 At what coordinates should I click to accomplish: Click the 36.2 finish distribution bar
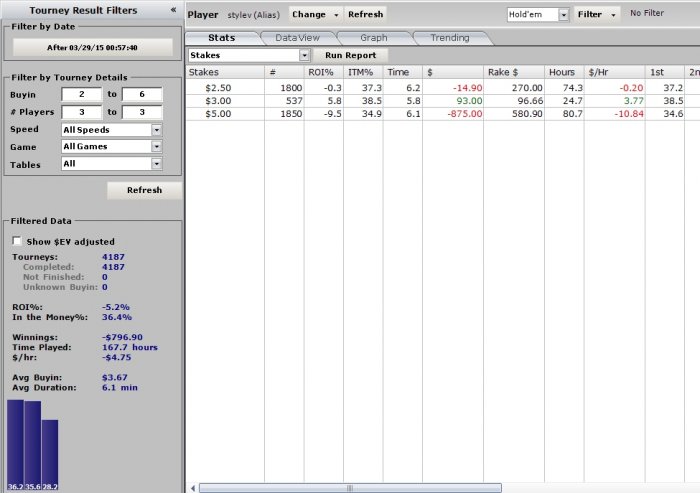click(15, 445)
